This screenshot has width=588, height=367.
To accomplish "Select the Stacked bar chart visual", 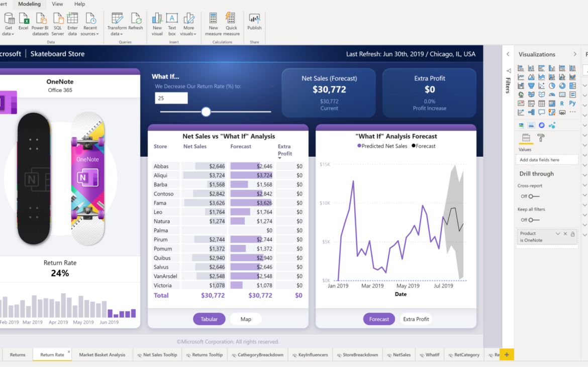I will click(521, 68).
